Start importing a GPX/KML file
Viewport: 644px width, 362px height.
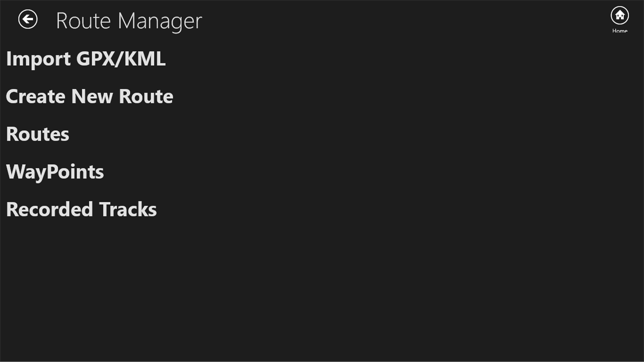(86, 59)
